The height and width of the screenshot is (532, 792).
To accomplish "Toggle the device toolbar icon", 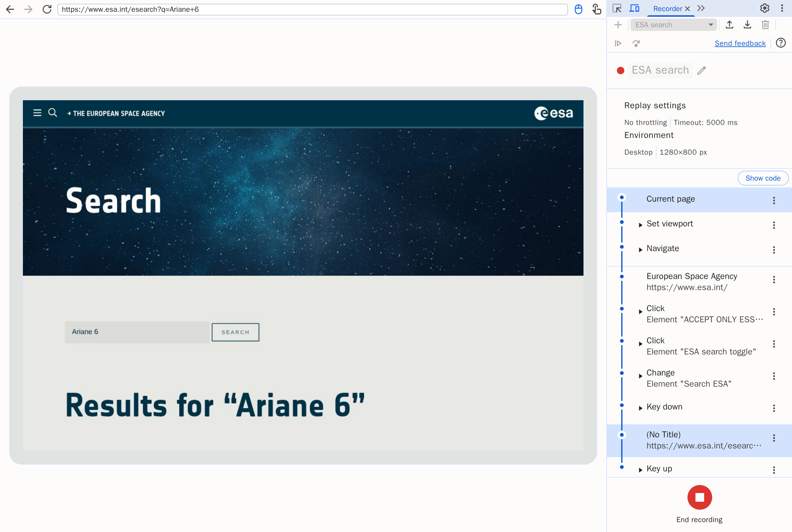I will 634,8.
